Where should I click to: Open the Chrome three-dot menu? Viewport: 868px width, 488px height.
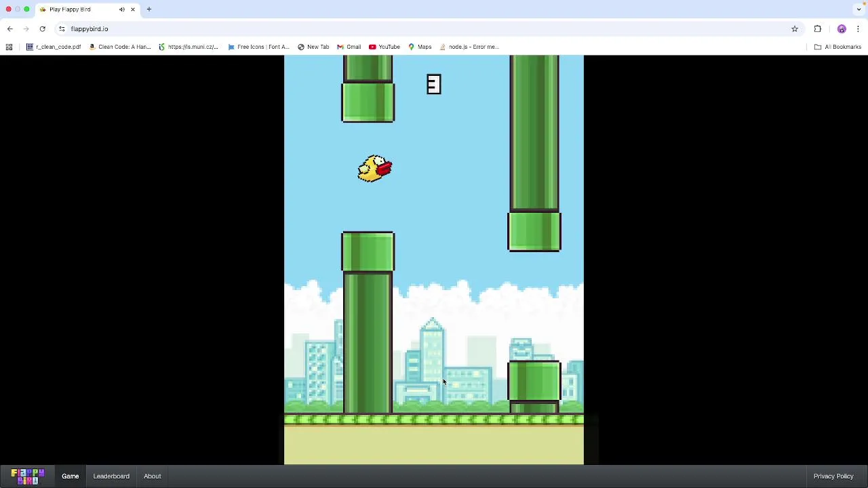tap(858, 28)
